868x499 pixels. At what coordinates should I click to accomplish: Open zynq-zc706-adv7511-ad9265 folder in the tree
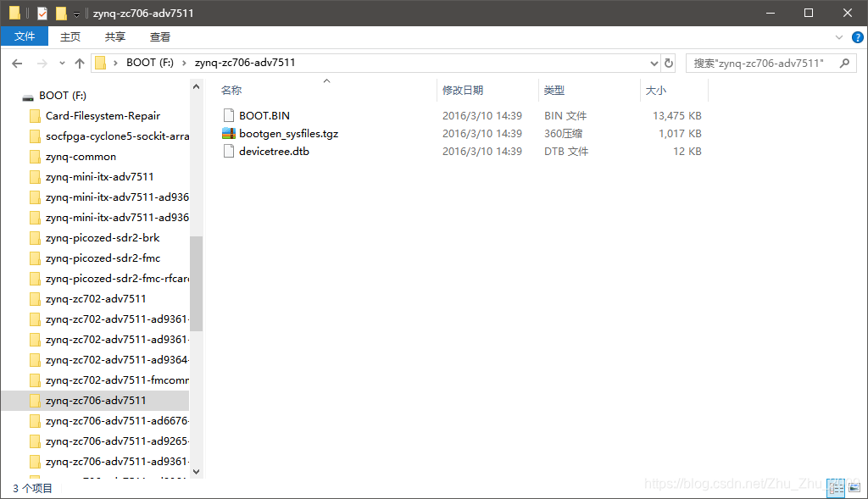coord(117,441)
